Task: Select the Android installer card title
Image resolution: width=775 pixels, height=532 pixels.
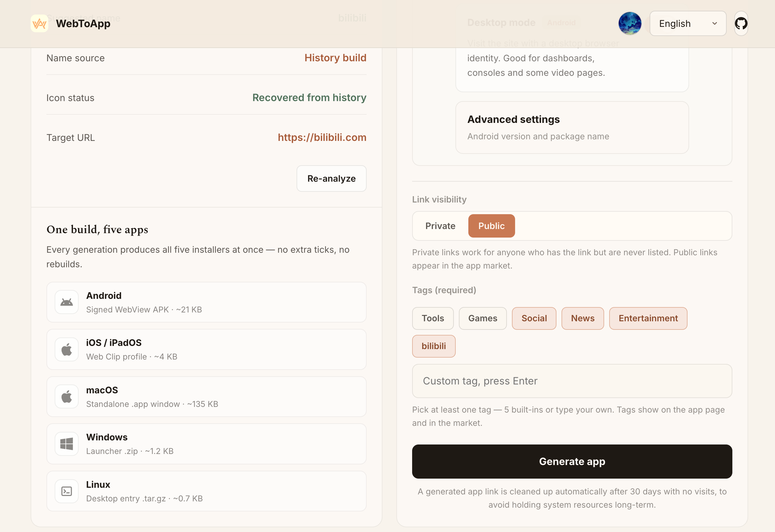Action: click(104, 295)
